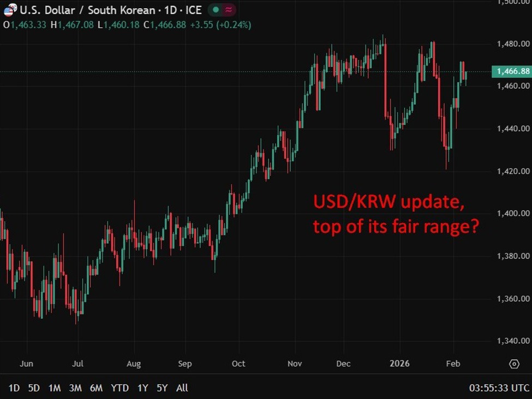Click the Oct label on time axis
Image resolution: width=532 pixels, height=399 pixels.
[x=238, y=364]
